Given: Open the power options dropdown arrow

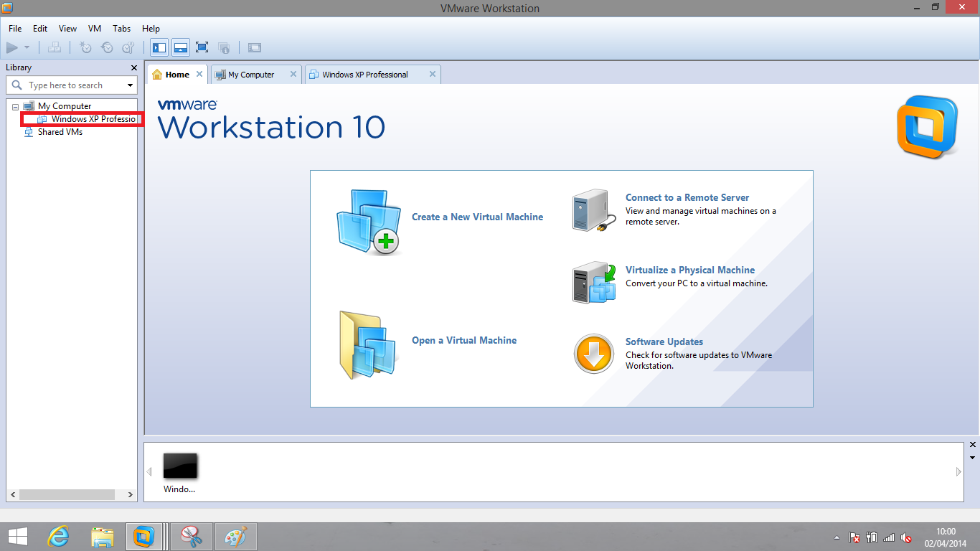Looking at the screenshot, I should coord(27,48).
